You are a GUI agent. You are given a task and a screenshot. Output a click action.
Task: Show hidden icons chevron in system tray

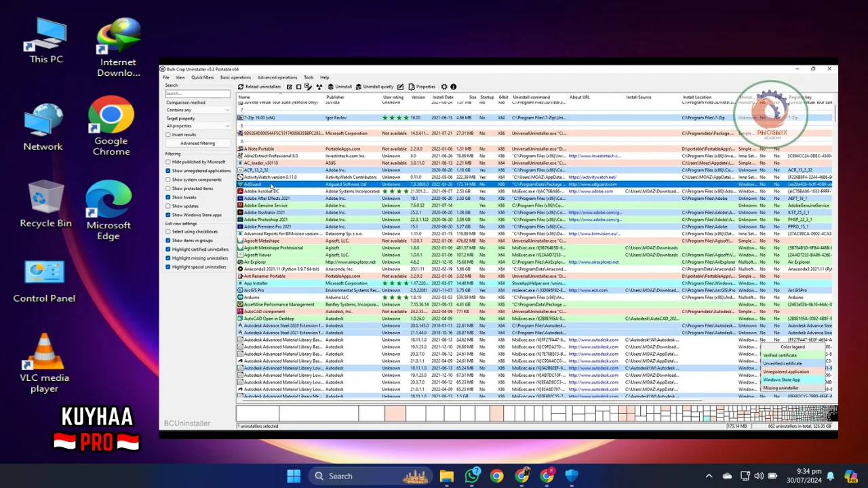click(x=709, y=476)
